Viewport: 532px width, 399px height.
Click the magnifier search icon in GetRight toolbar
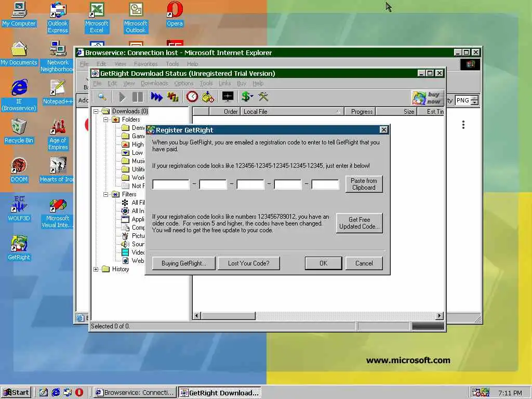coord(102,97)
